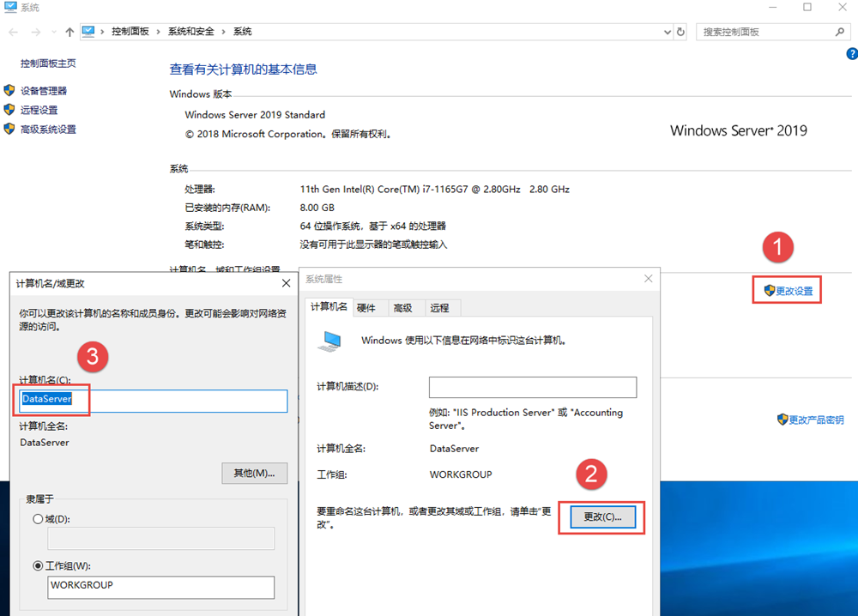858x616 pixels.
Task: Switch to the 远程 tab
Action: (439, 308)
